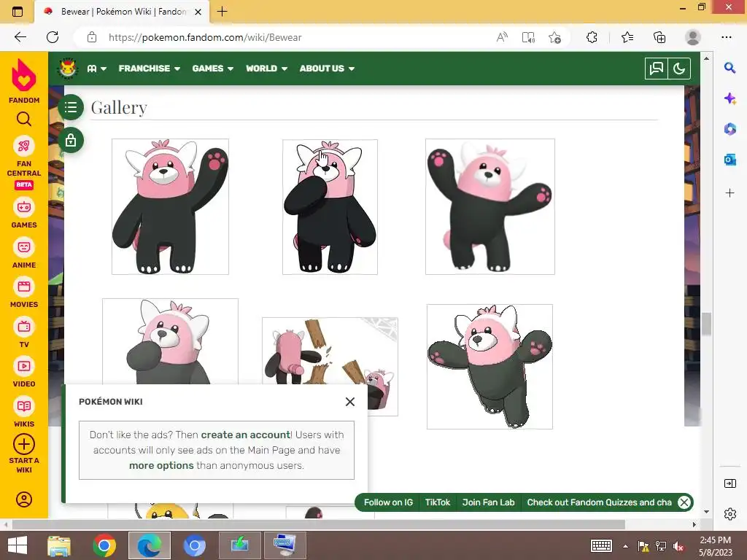
Task: Open the Movies section in Fandom sidebar
Action: click(x=24, y=293)
